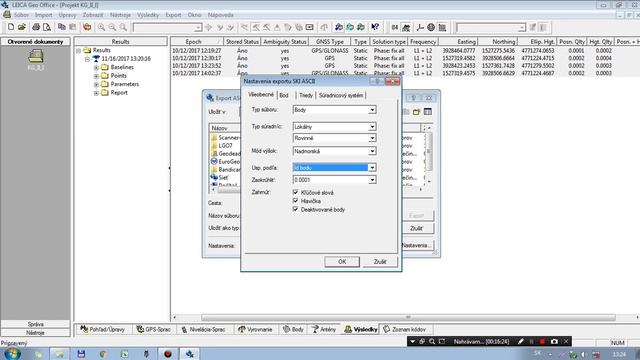
Task: Click the Print toolbar icon
Action: [36, 27]
